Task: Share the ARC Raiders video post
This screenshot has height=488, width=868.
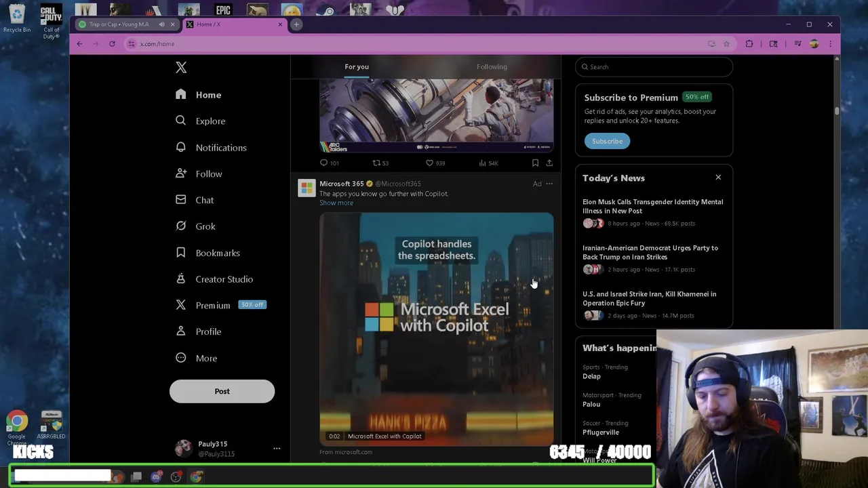Action: tap(549, 163)
